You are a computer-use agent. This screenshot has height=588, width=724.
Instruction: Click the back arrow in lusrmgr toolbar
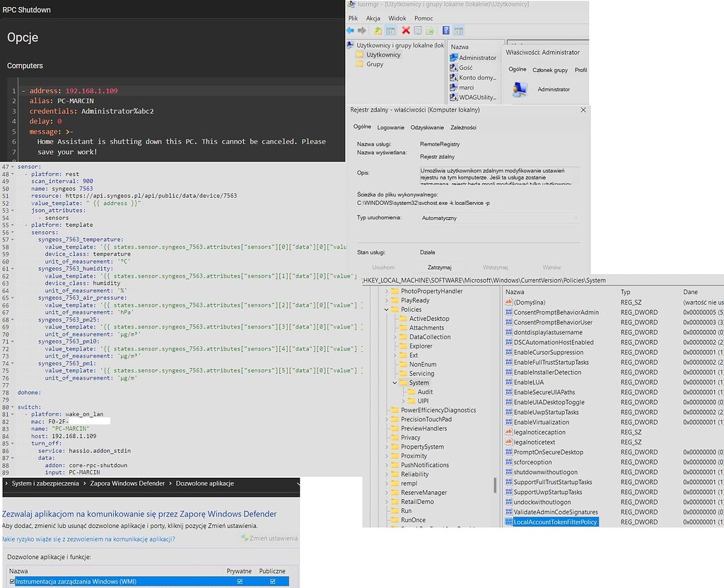351,30
